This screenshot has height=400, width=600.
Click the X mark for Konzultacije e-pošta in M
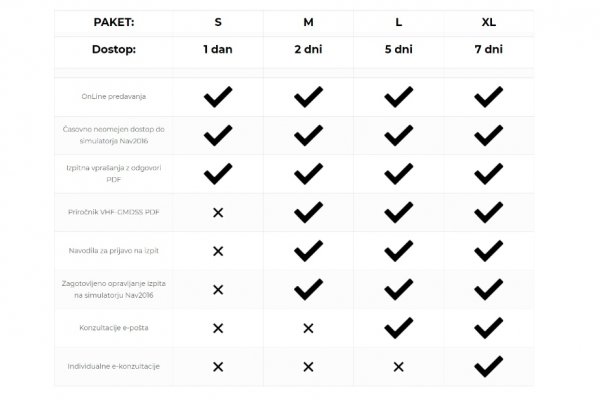[x=308, y=328]
